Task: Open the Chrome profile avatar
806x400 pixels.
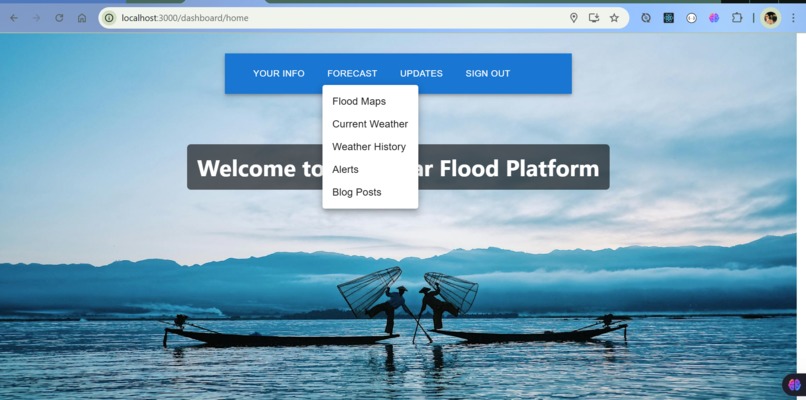Action: [x=771, y=18]
